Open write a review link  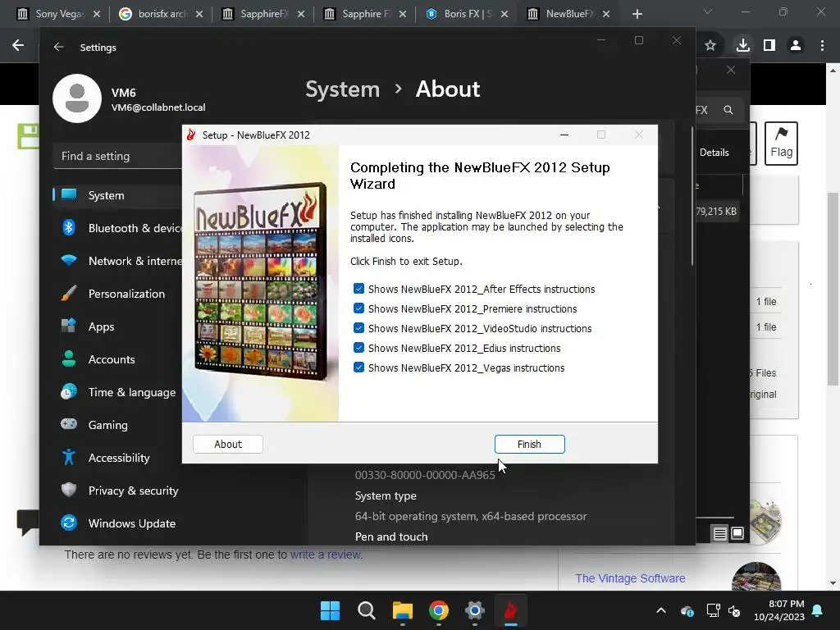(x=326, y=555)
